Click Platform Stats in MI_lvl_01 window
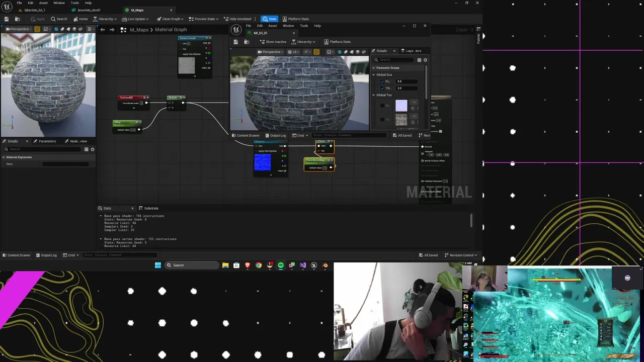 pyautogui.click(x=337, y=42)
